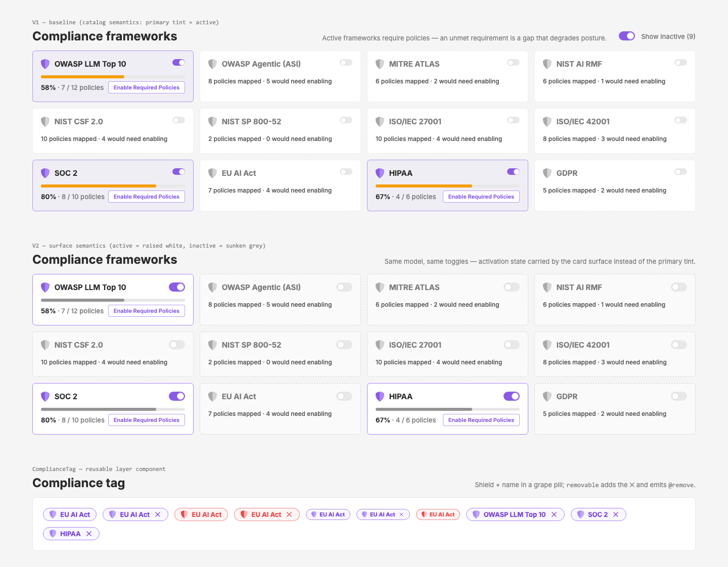Disable the SOC 2 toggle in V1 baseline
Screen dimensions: 728x567
[x=179, y=172]
